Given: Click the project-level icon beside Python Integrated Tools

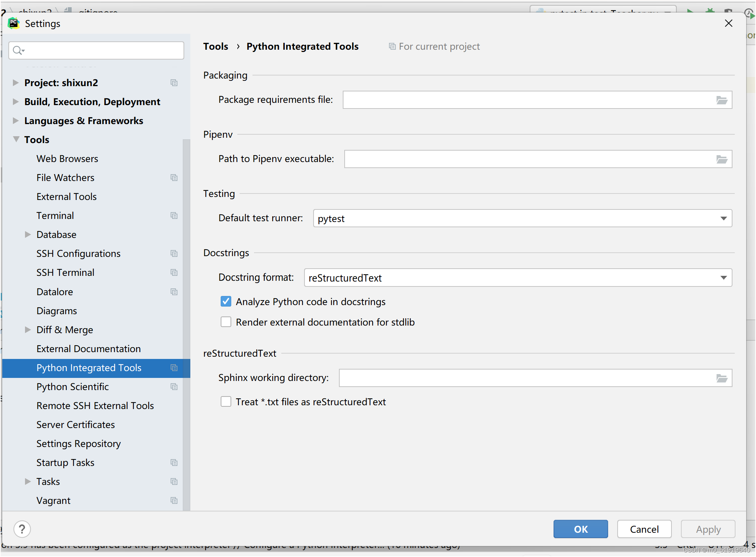Looking at the screenshot, I should (x=174, y=368).
